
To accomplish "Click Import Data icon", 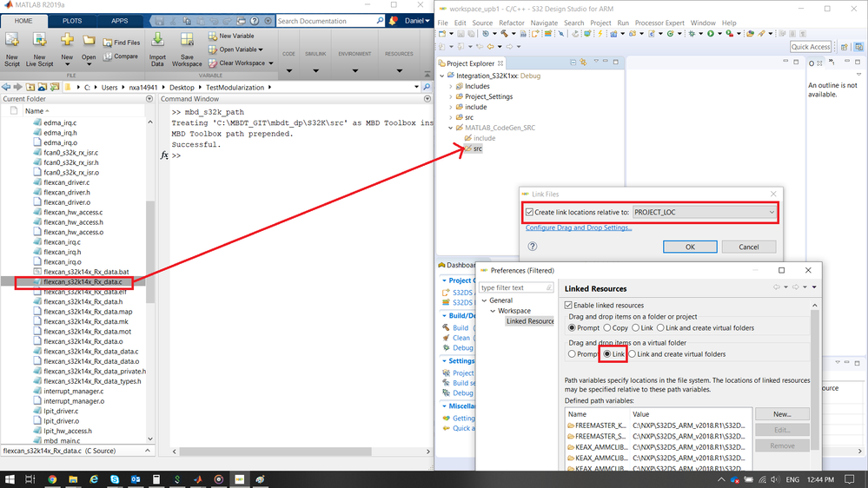I will [x=157, y=40].
